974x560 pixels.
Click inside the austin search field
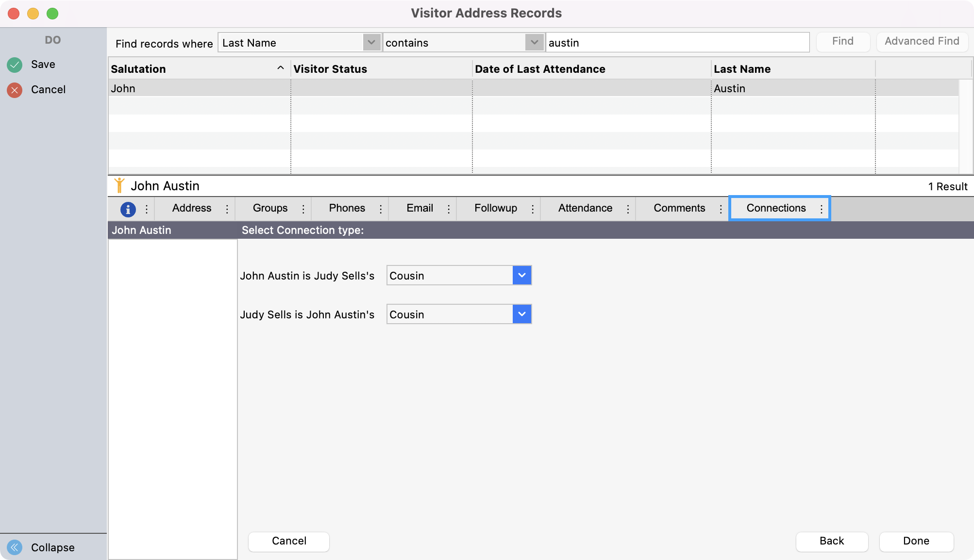tap(677, 43)
